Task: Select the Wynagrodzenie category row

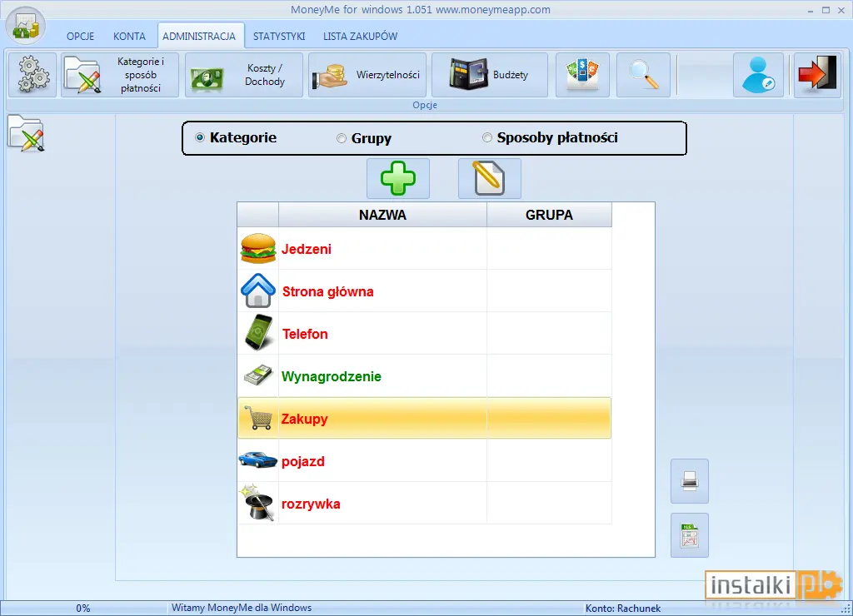Action: click(x=424, y=376)
